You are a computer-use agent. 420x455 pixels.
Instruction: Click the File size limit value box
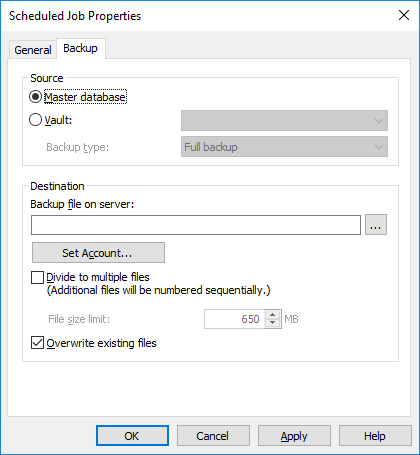[x=235, y=319]
